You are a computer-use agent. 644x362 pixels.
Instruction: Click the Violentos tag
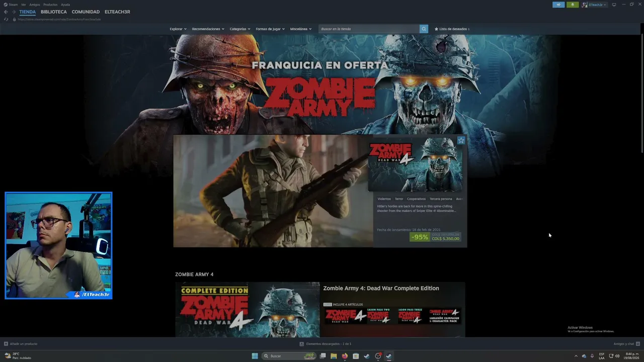[x=384, y=199]
